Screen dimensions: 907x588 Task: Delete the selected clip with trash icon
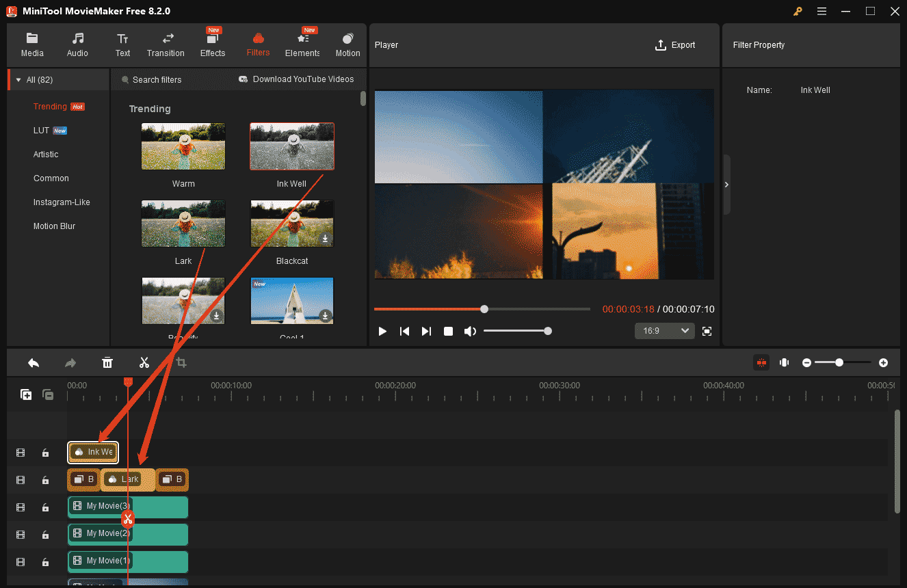click(x=107, y=362)
